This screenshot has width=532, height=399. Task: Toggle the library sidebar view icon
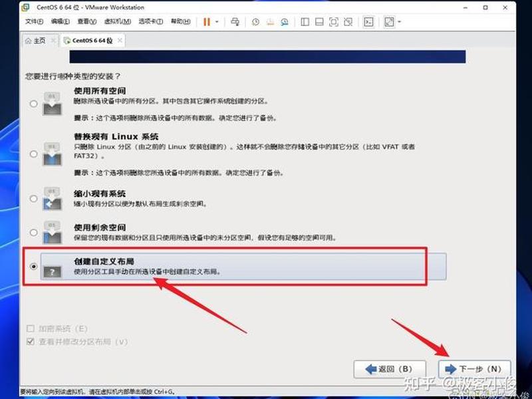pyautogui.click(x=305, y=22)
